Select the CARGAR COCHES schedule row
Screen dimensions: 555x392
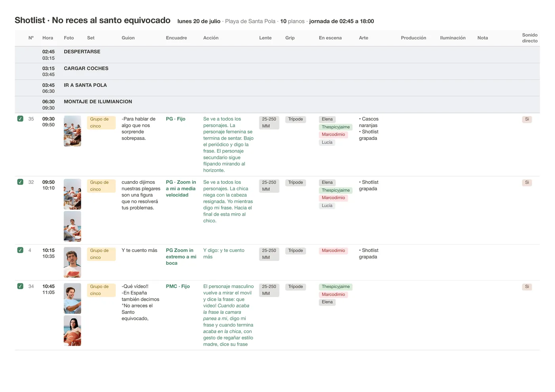point(277,71)
